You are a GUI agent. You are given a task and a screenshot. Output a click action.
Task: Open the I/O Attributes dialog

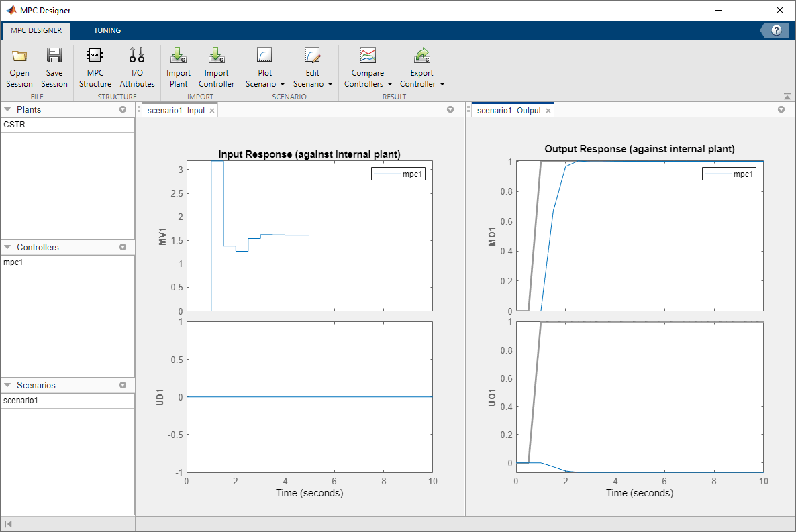[x=137, y=68]
